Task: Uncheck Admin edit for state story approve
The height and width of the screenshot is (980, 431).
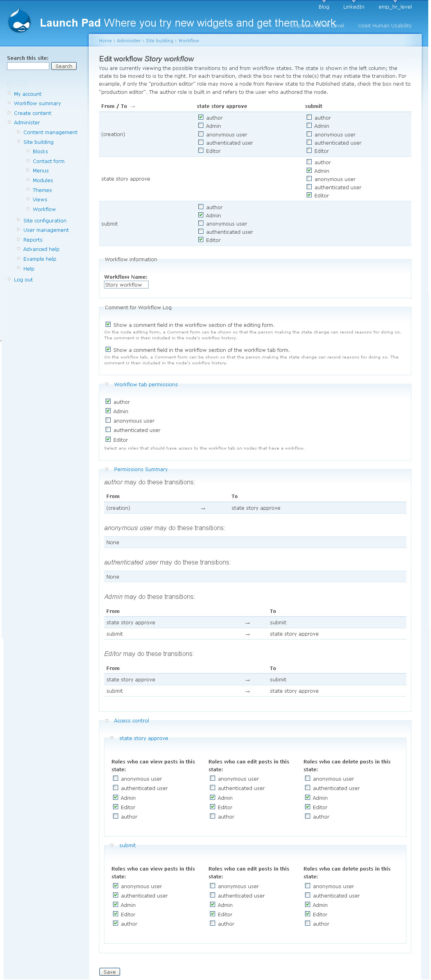Action: click(x=212, y=797)
